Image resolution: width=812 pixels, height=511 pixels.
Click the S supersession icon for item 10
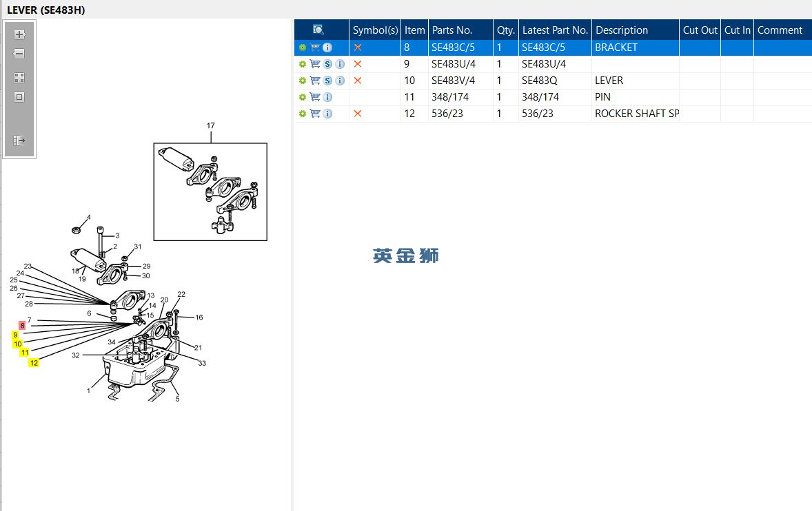coord(327,81)
